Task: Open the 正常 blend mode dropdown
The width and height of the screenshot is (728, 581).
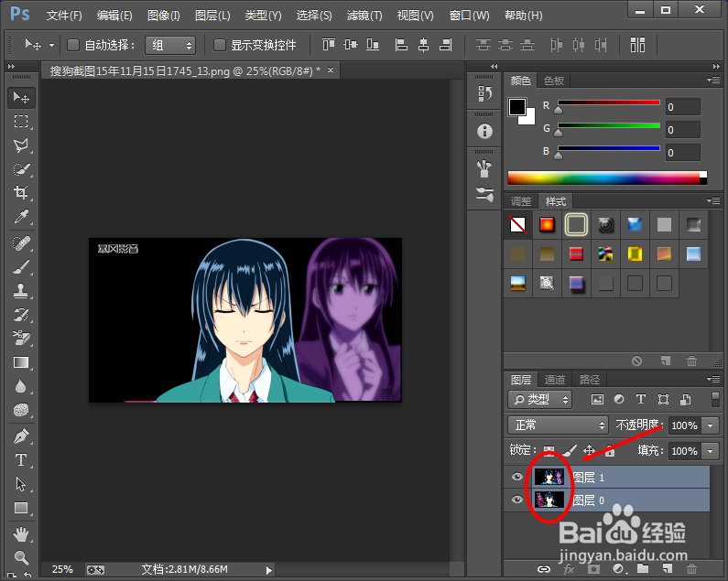Action: click(558, 425)
